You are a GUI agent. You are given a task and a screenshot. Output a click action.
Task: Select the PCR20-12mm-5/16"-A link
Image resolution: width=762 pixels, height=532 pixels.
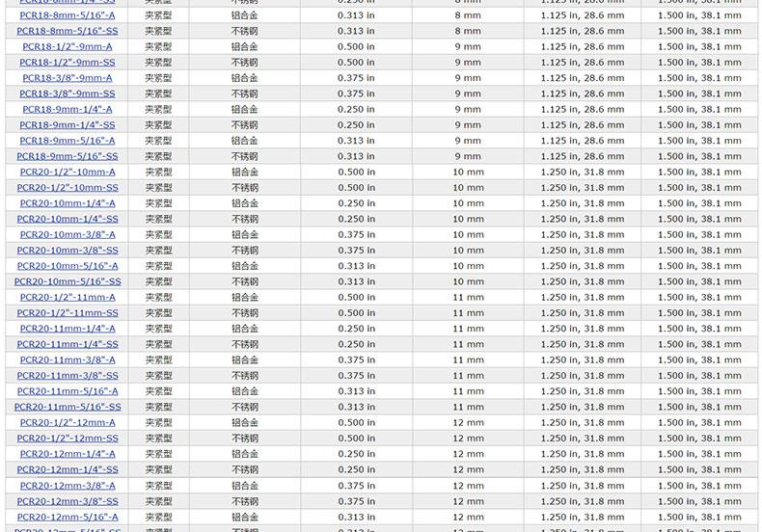tap(67, 517)
